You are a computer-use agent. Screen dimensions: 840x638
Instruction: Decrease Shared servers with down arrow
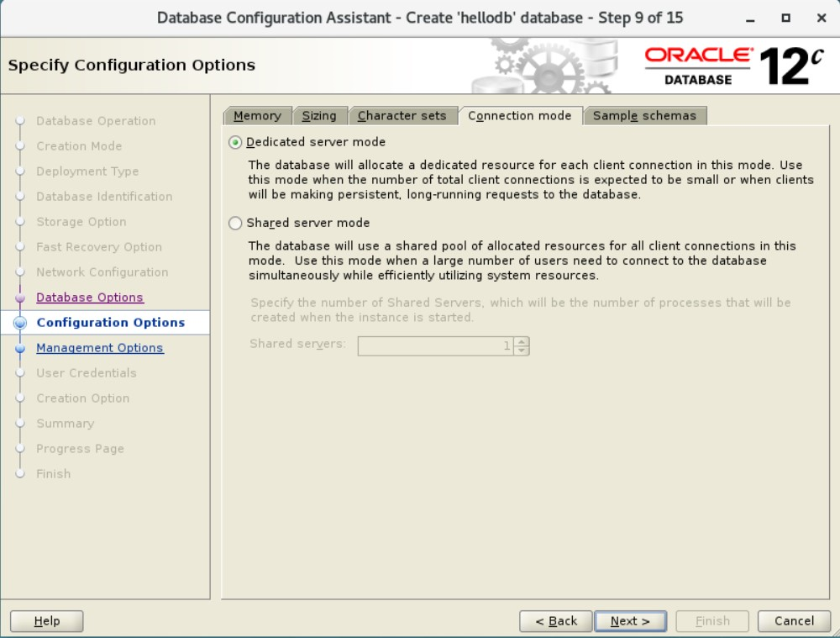pyautogui.click(x=522, y=350)
